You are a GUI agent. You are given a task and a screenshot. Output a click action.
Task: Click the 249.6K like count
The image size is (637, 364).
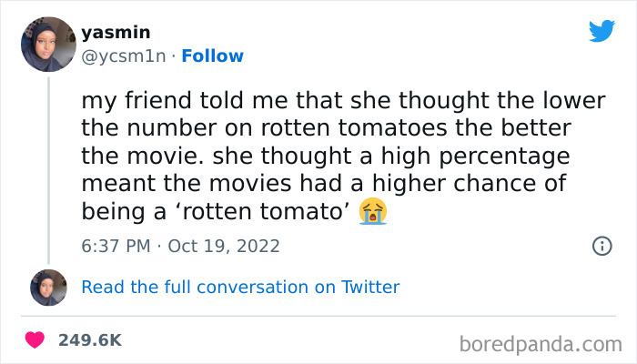89,340
